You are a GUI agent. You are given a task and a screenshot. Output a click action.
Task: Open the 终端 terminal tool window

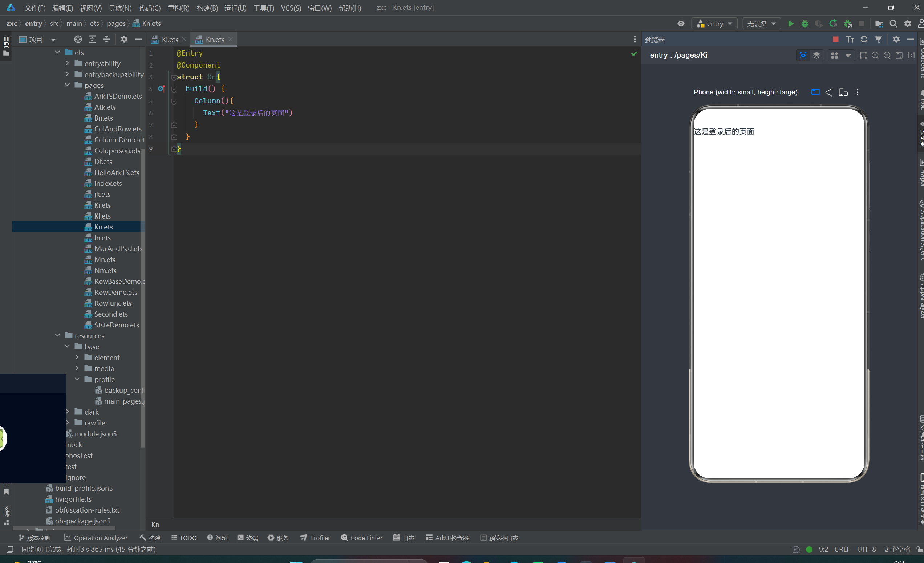click(x=247, y=538)
